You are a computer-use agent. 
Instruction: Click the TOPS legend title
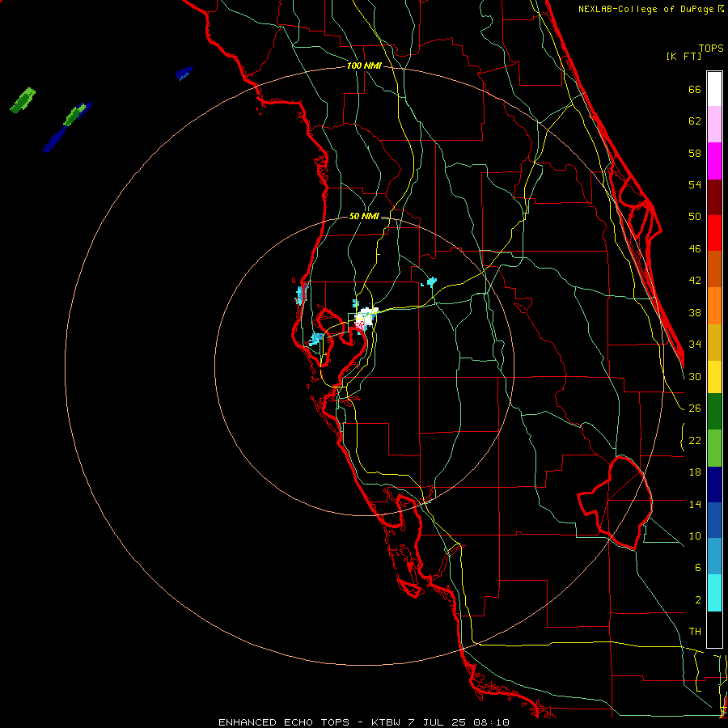(x=711, y=49)
